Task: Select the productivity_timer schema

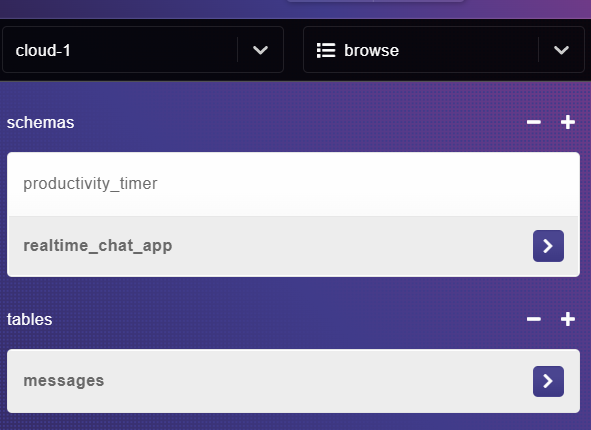Action: coord(293,184)
